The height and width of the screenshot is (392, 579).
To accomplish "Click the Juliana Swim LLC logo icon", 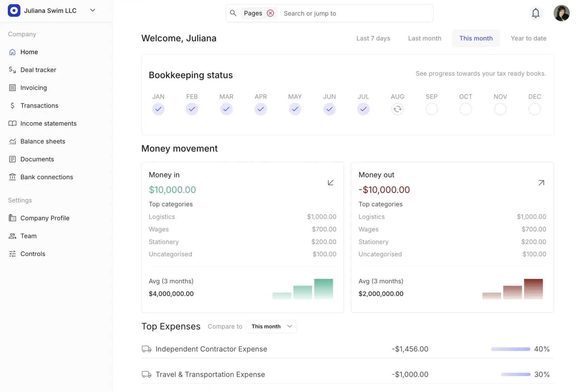I will click(14, 11).
